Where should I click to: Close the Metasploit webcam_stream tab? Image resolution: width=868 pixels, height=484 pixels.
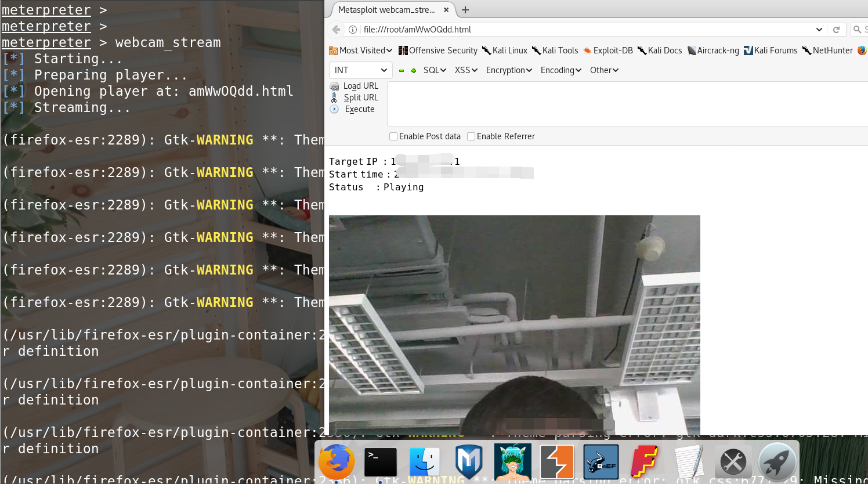446,10
